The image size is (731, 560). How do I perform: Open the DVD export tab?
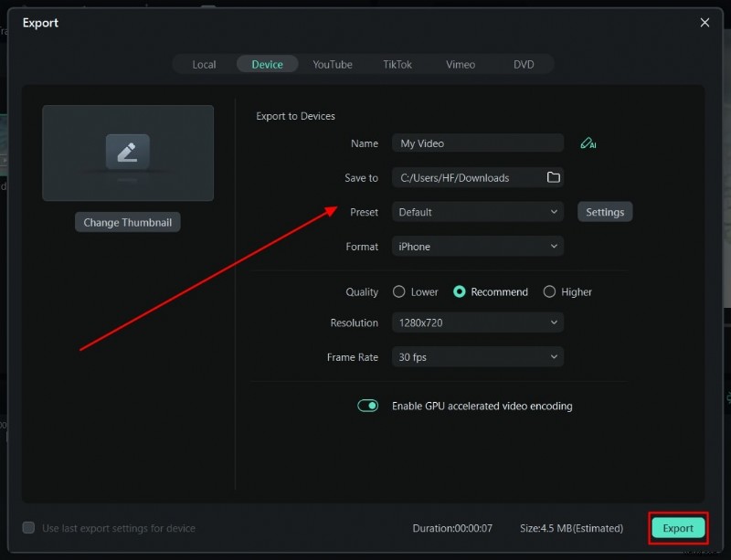point(524,64)
